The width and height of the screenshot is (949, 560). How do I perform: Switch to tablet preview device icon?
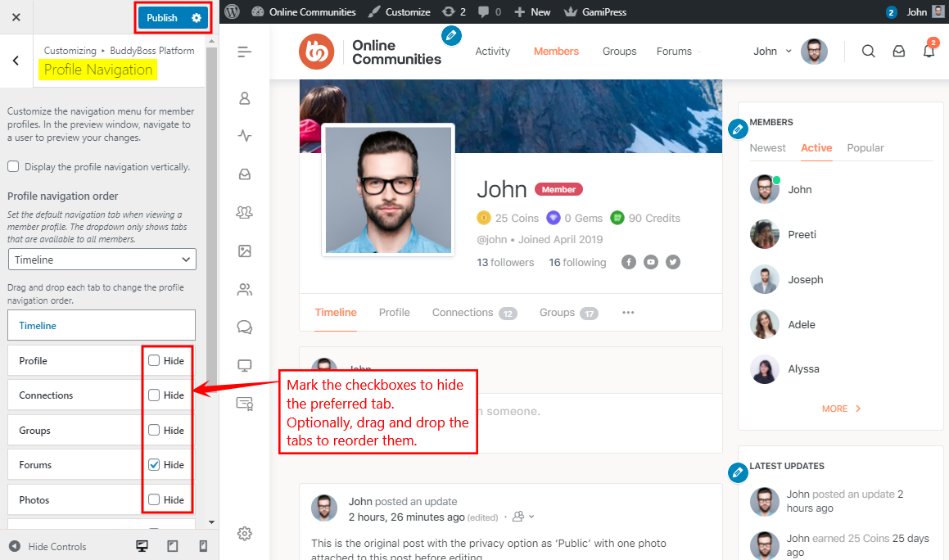173,546
